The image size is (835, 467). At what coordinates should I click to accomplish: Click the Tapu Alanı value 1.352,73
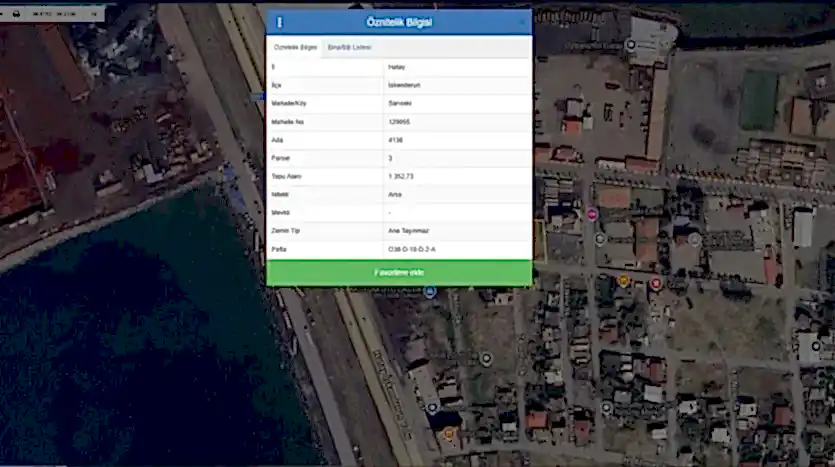coord(401,176)
